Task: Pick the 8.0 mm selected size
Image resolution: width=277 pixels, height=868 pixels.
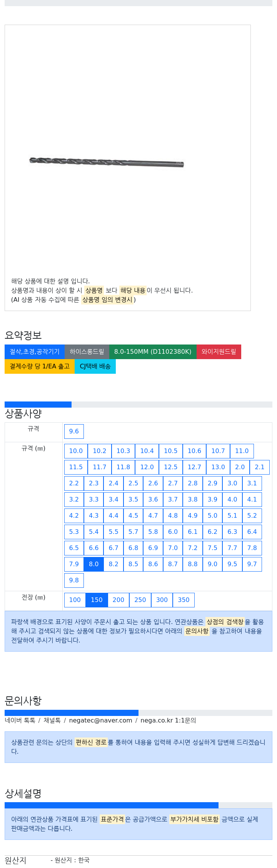Action: click(94, 564)
